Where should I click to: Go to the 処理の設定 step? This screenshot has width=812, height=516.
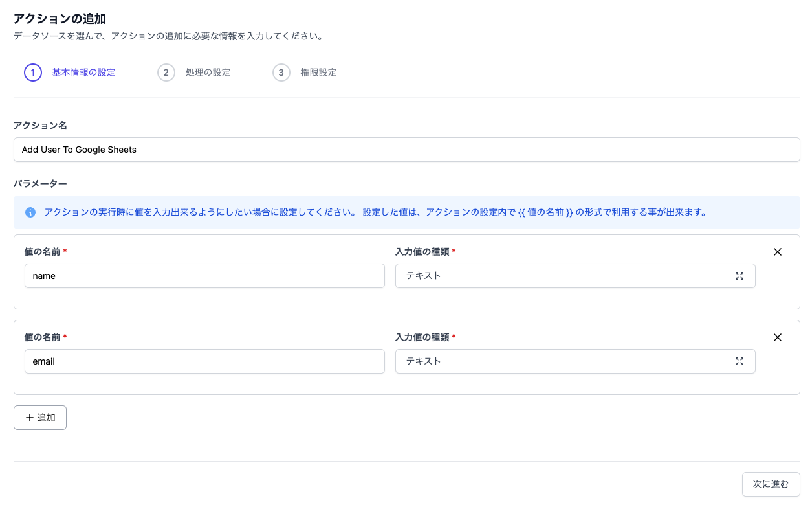coord(208,73)
